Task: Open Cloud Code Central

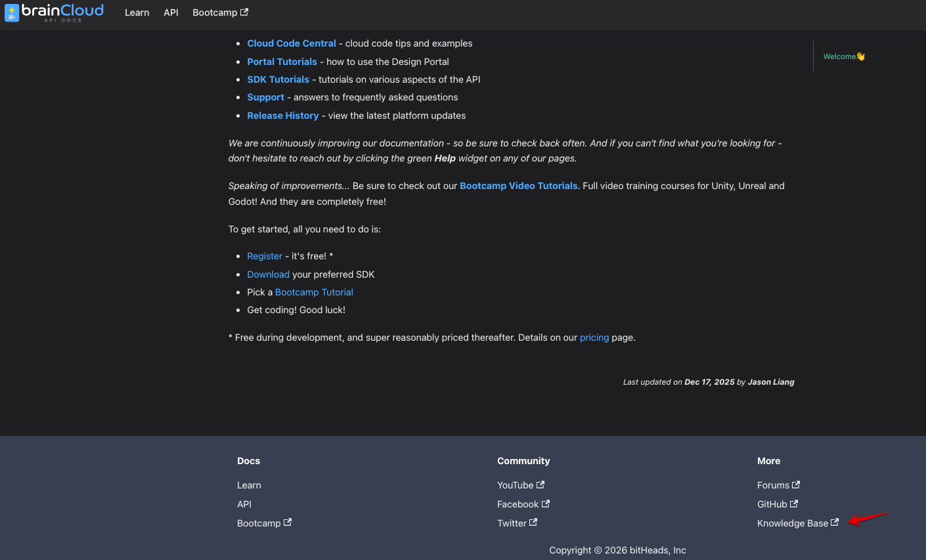Action: pyautogui.click(x=291, y=43)
